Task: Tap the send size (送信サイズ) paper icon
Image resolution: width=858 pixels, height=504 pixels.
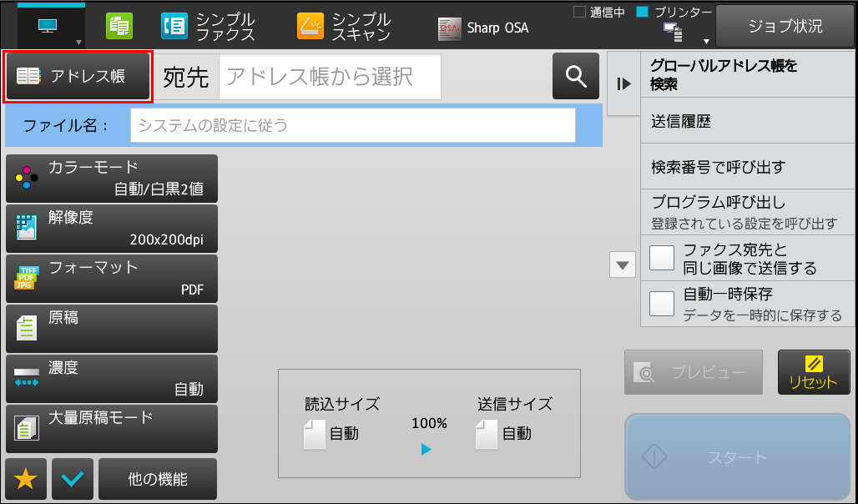Action: [x=487, y=435]
